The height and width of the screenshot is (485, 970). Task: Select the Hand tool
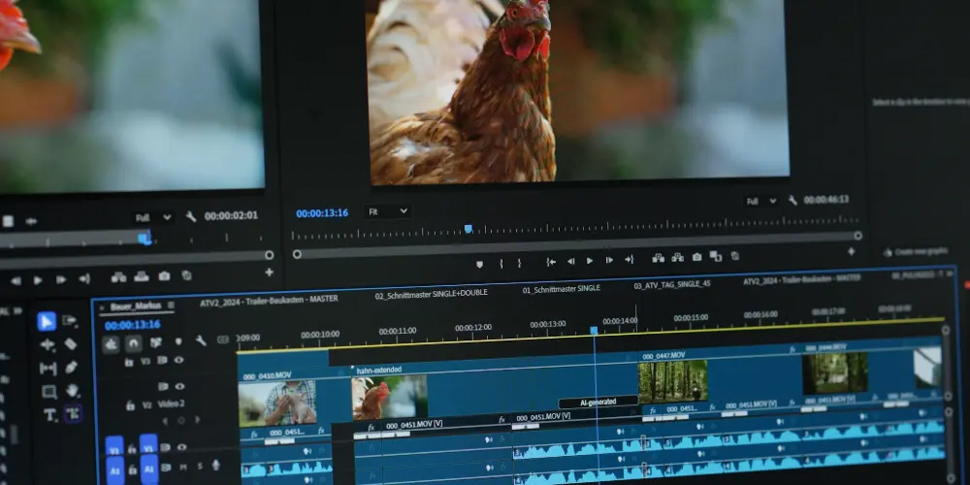click(72, 391)
